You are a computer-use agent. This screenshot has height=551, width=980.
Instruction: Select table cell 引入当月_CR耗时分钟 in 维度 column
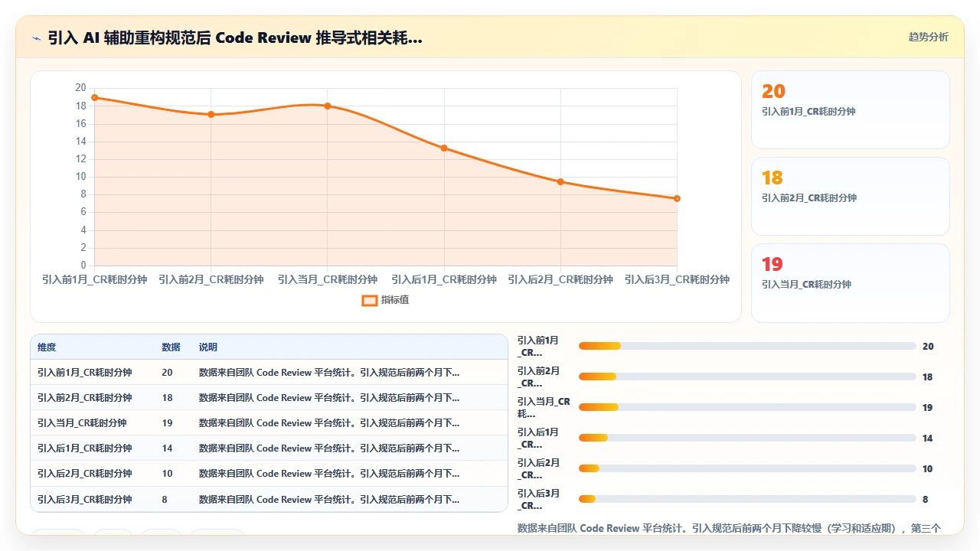(x=82, y=423)
